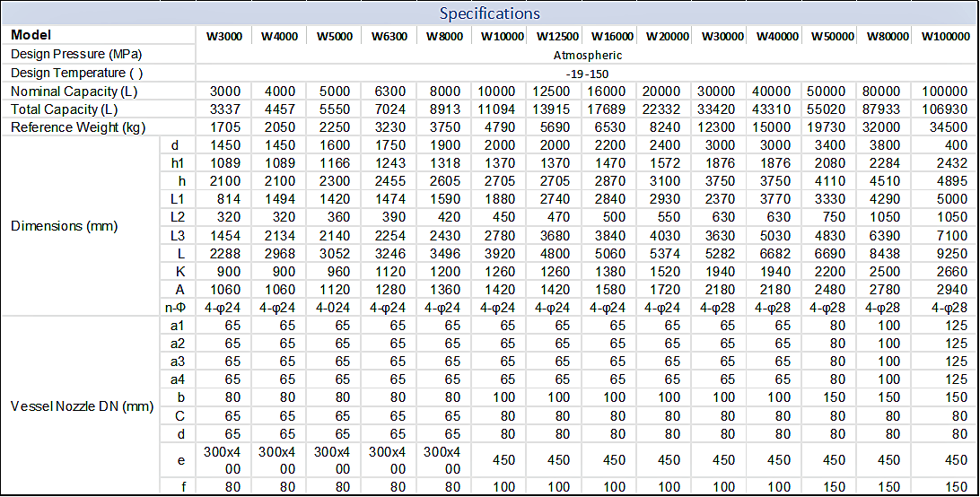This screenshot has height=497, width=980.
Task: Select the W100000 column header
Action: (x=946, y=36)
